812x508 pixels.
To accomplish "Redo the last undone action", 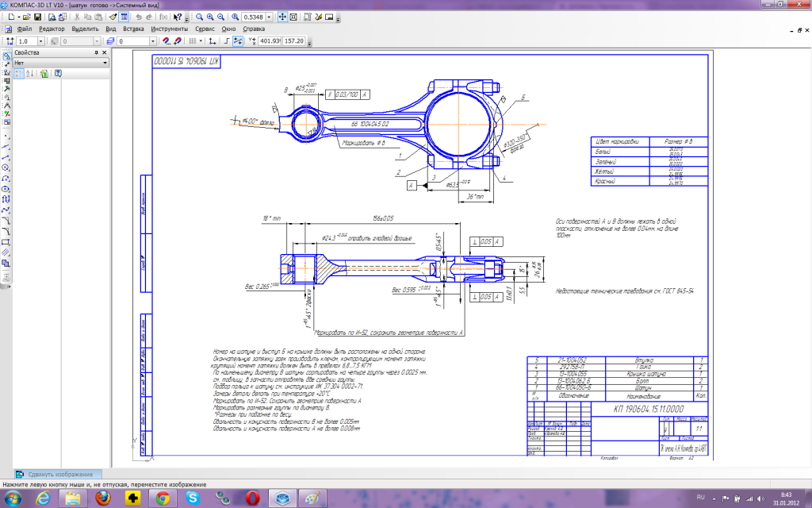I will click(148, 17).
